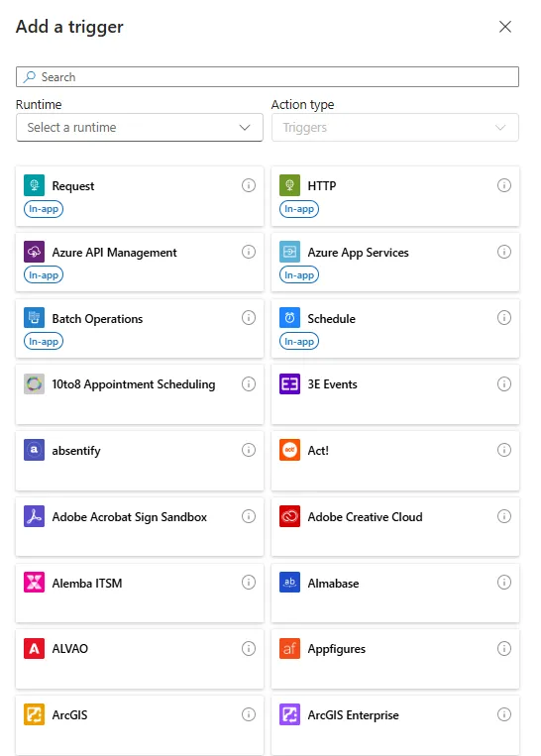Viewport: 541px width, 756px height.
Task: Select the Alemba ITSM icon
Action: (34, 583)
